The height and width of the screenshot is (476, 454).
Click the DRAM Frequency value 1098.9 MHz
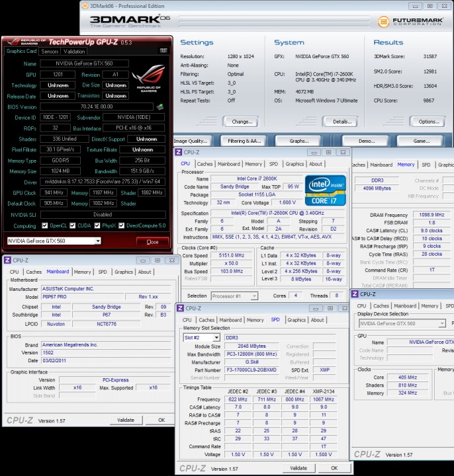coord(431,215)
